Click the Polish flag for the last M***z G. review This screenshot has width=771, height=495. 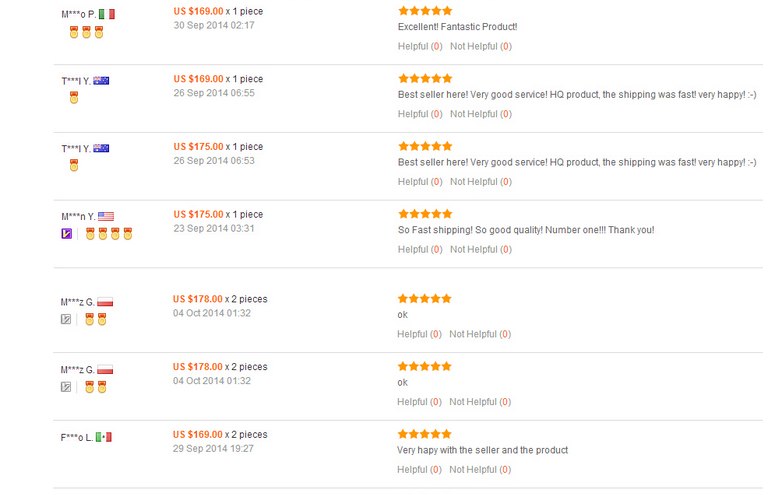point(105,369)
